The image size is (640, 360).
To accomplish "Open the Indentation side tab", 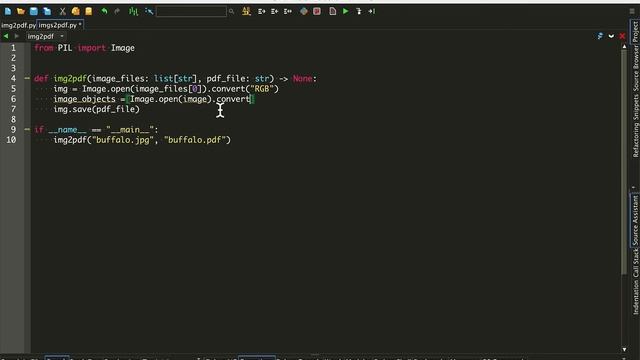I will [636, 298].
